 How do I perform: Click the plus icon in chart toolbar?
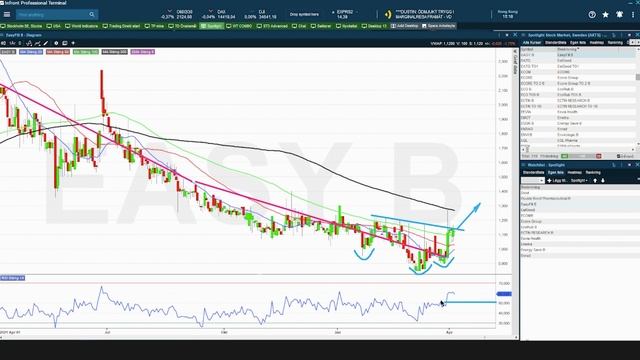[x=73, y=43]
